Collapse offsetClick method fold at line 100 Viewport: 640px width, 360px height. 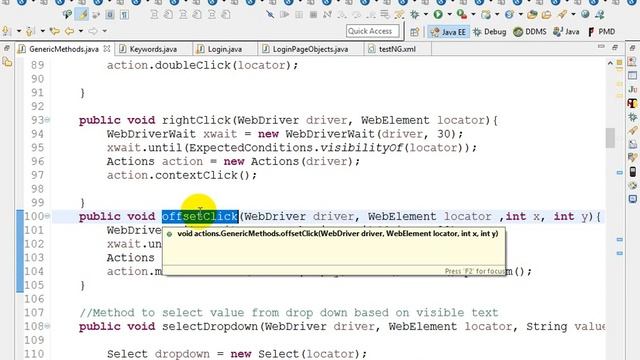click(x=47, y=216)
